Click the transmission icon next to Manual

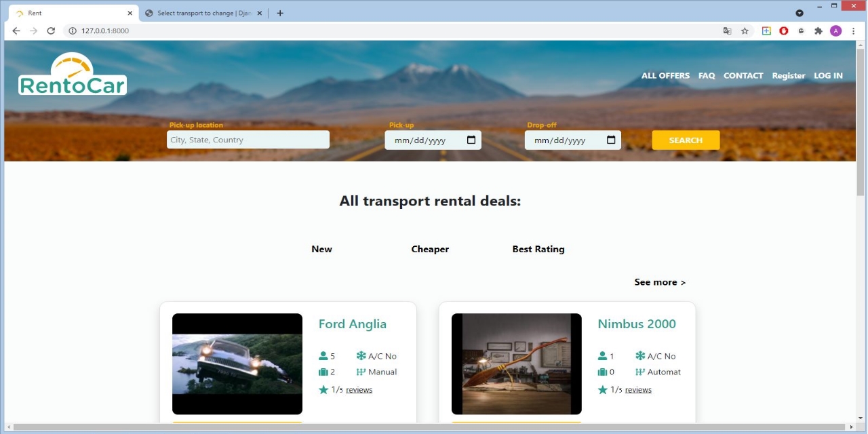click(x=360, y=372)
